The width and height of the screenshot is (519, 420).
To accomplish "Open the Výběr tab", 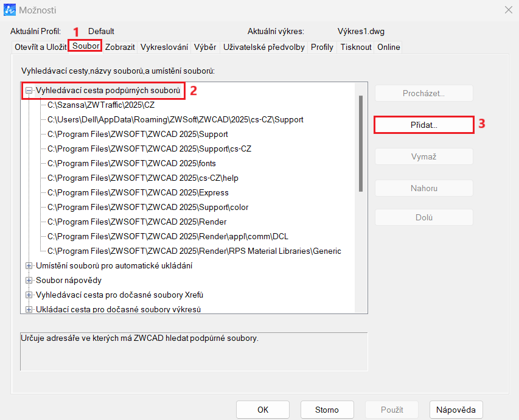I will pos(205,47).
